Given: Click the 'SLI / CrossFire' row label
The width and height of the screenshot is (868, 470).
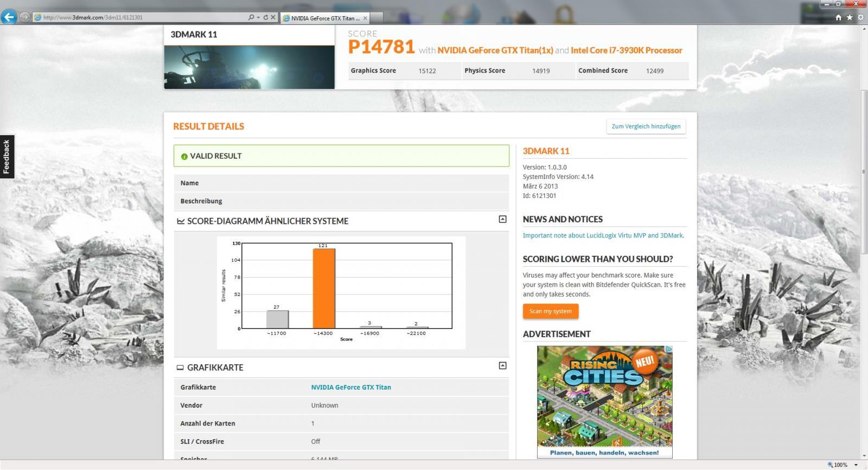Looking at the screenshot, I should tap(202, 441).
